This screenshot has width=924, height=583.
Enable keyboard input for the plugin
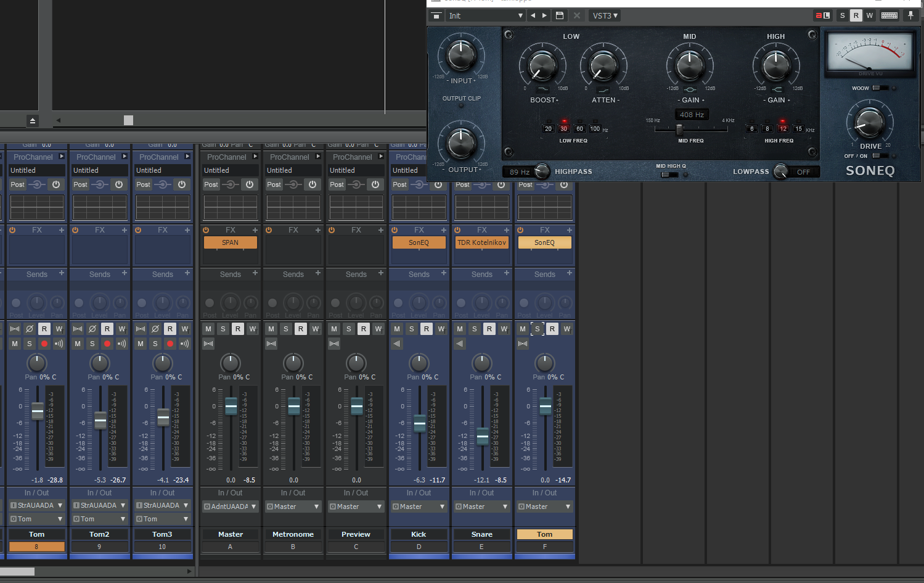pyautogui.click(x=889, y=15)
